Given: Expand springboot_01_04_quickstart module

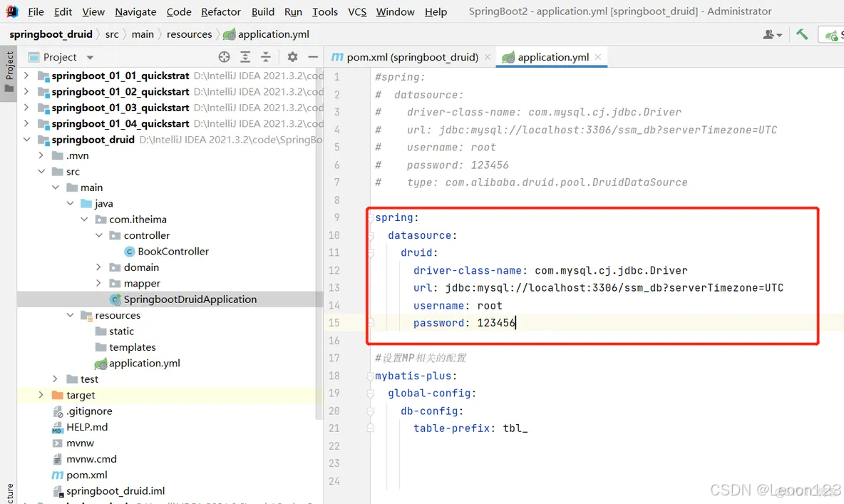Looking at the screenshot, I should click(26, 123).
